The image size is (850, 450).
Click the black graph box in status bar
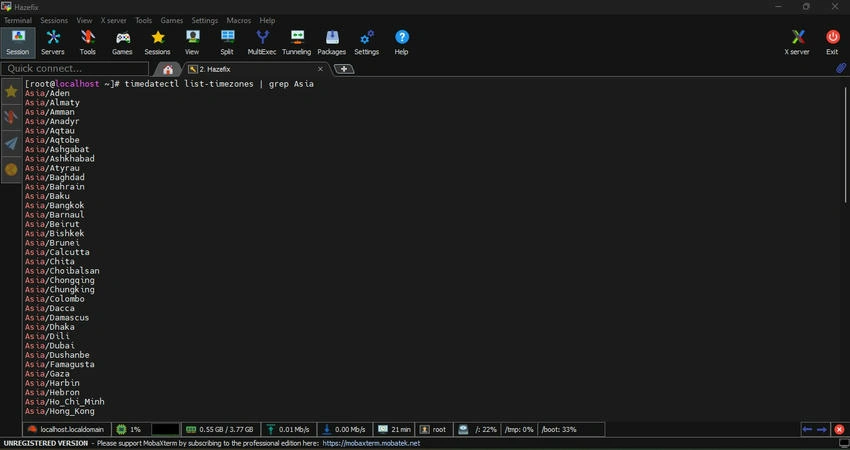pos(165,429)
